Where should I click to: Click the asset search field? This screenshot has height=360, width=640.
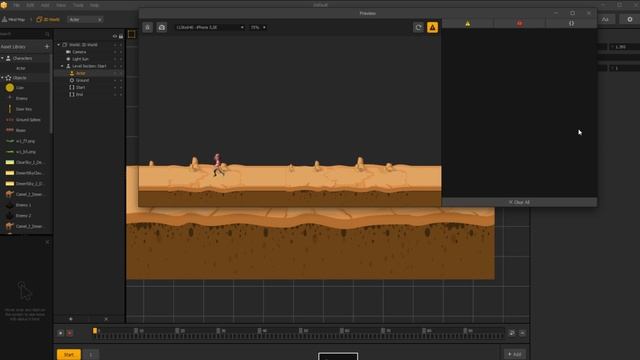coord(24,34)
